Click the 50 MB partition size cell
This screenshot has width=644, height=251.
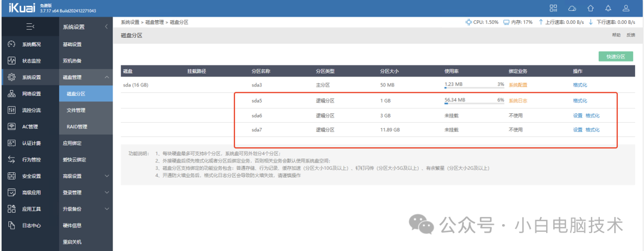tap(387, 85)
